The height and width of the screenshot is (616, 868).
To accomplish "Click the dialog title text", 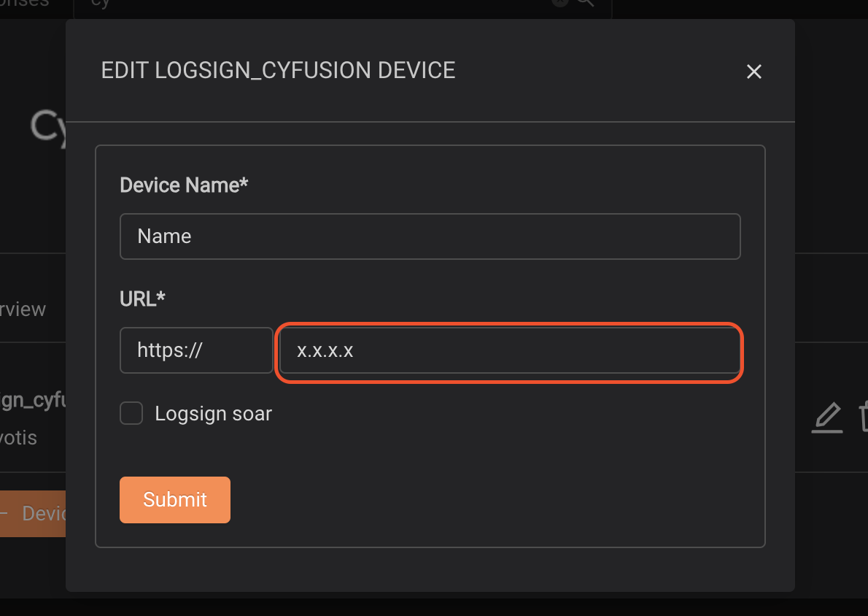I will pos(278,70).
